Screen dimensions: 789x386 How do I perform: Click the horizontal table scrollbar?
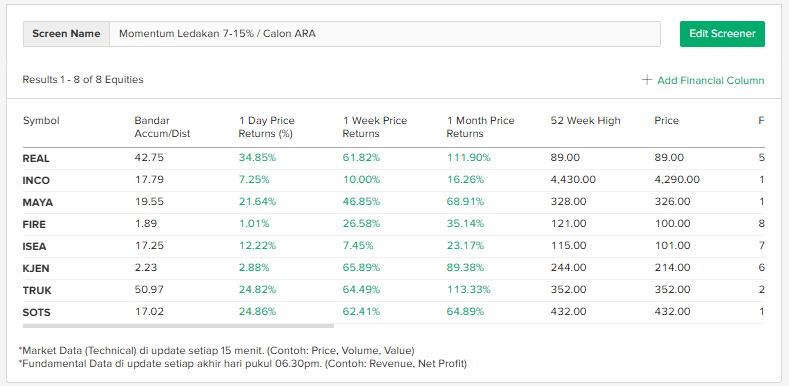178,326
